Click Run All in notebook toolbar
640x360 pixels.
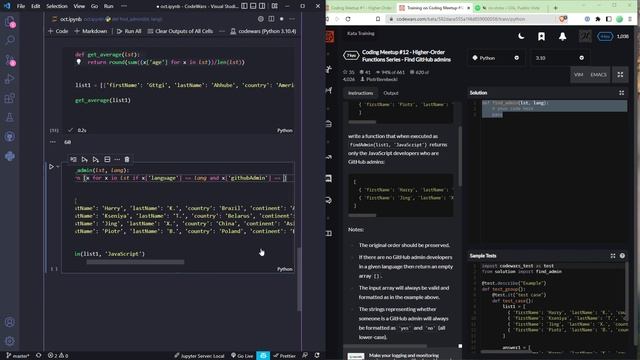point(129,31)
